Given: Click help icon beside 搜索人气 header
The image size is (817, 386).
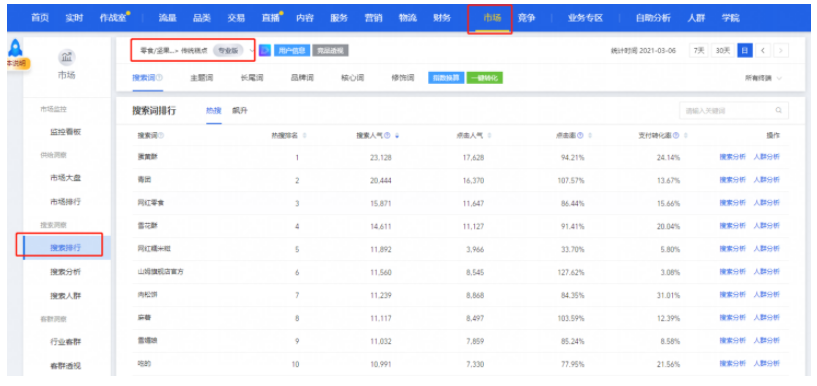Looking at the screenshot, I should point(388,135).
